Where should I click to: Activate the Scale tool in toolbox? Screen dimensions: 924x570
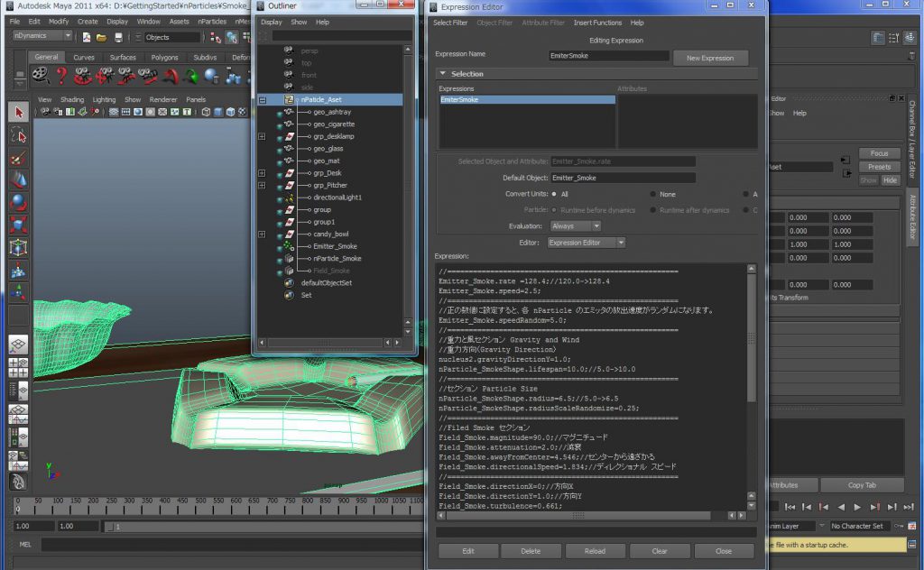tap(18, 225)
